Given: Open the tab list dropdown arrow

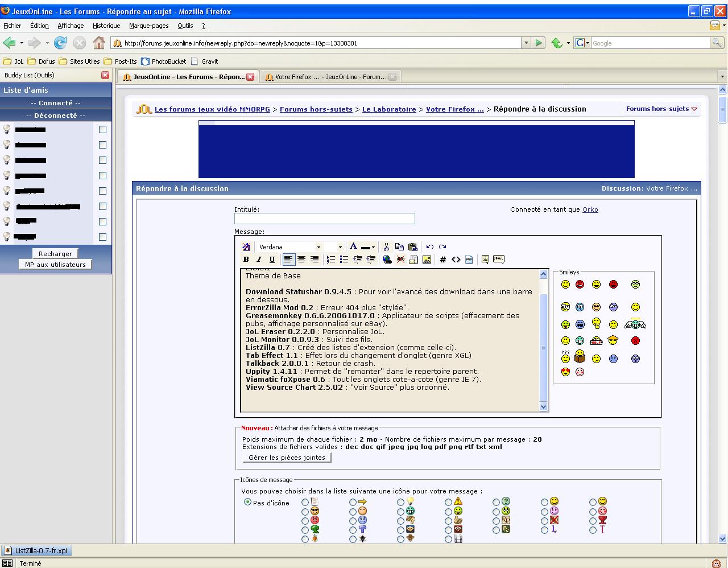Looking at the screenshot, I should pos(722,76).
